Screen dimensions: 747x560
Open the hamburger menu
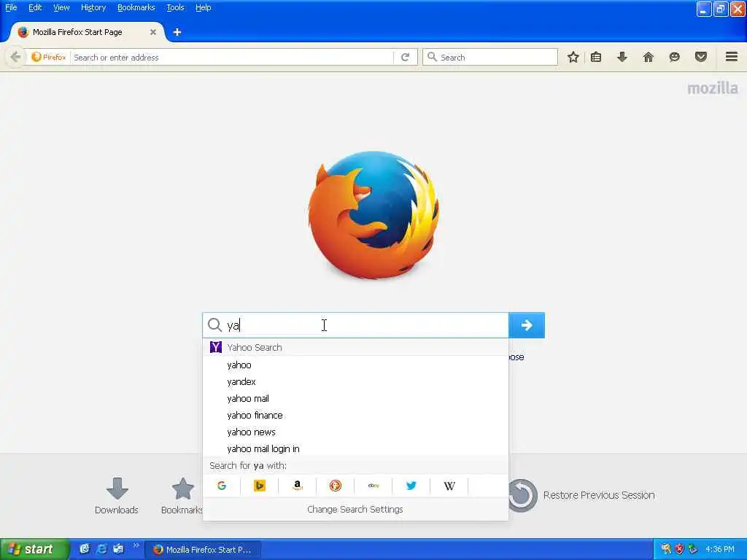click(731, 57)
